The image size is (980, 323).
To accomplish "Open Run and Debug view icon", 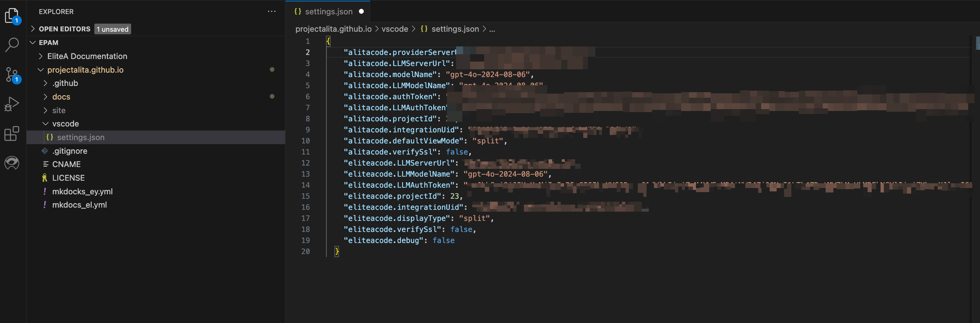I will [12, 104].
